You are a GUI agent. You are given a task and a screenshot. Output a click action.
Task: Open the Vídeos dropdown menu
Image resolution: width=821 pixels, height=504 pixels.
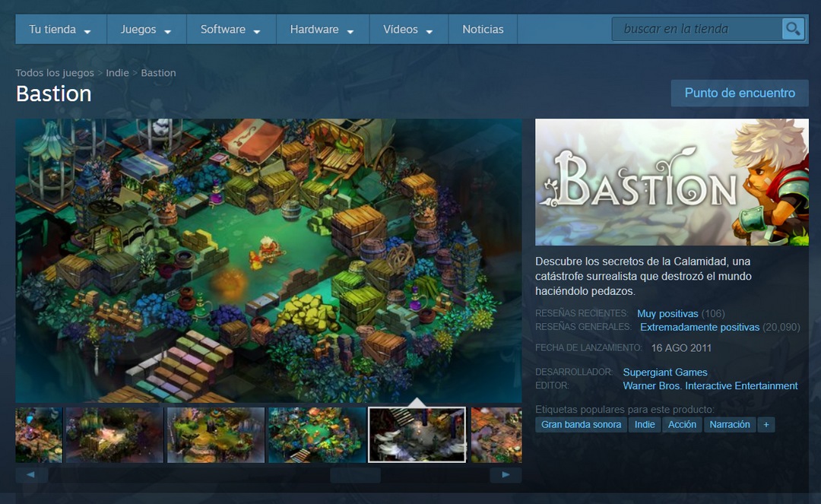coord(408,30)
